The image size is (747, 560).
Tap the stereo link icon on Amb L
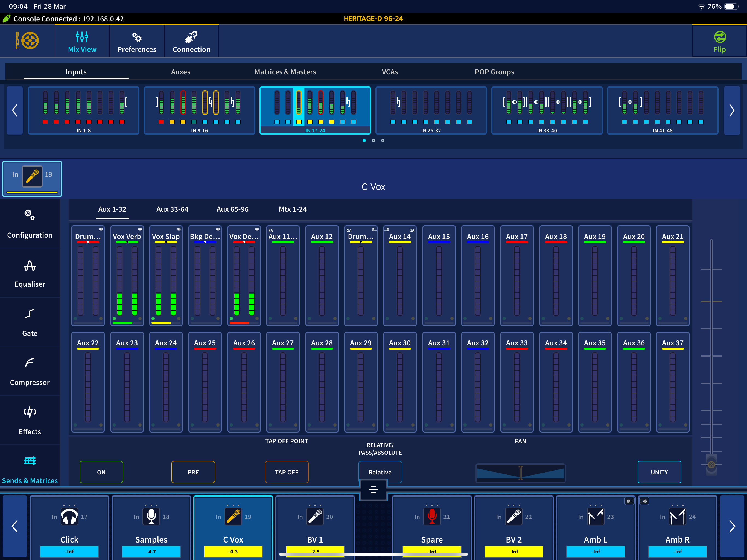click(x=629, y=501)
